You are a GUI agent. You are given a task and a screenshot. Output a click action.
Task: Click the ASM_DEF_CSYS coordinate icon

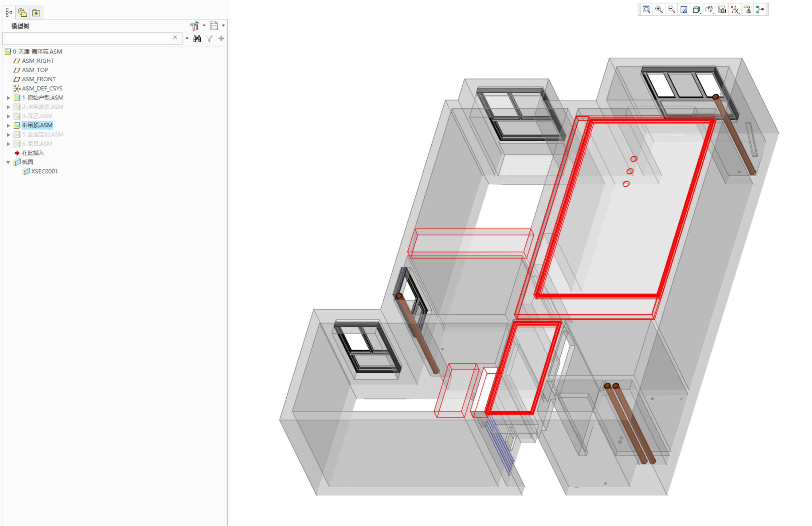tap(17, 88)
